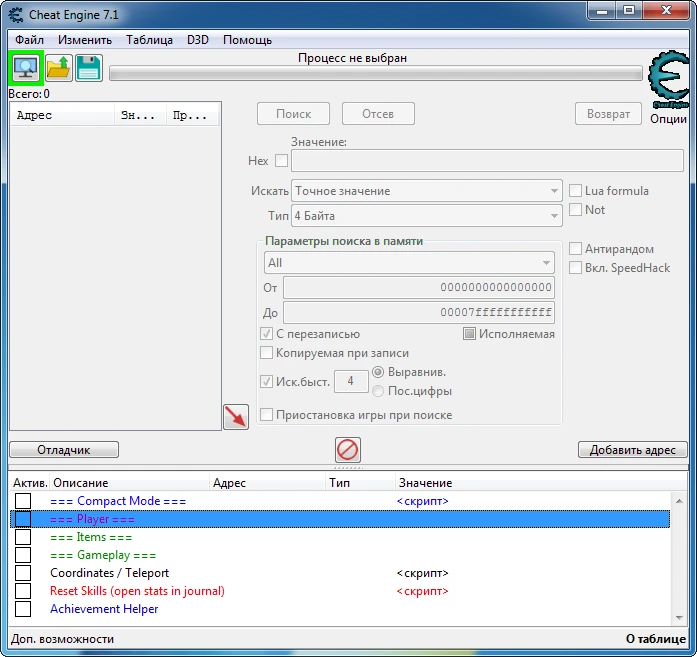Click the Поиск button

point(293,114)
